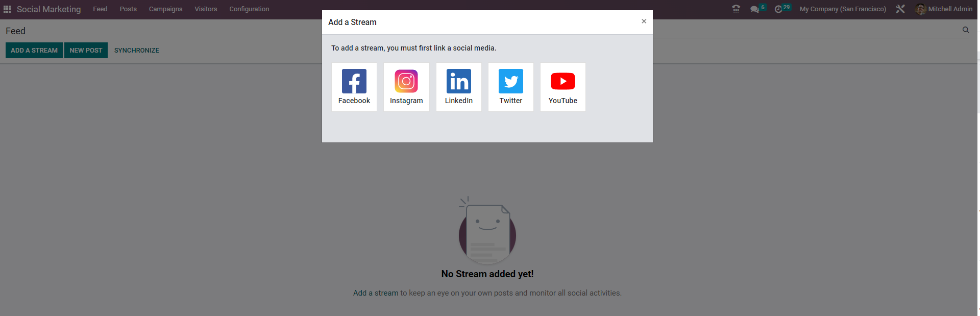
Task: Click the 'Add a stream' link
Action: [x=376, y=293]
